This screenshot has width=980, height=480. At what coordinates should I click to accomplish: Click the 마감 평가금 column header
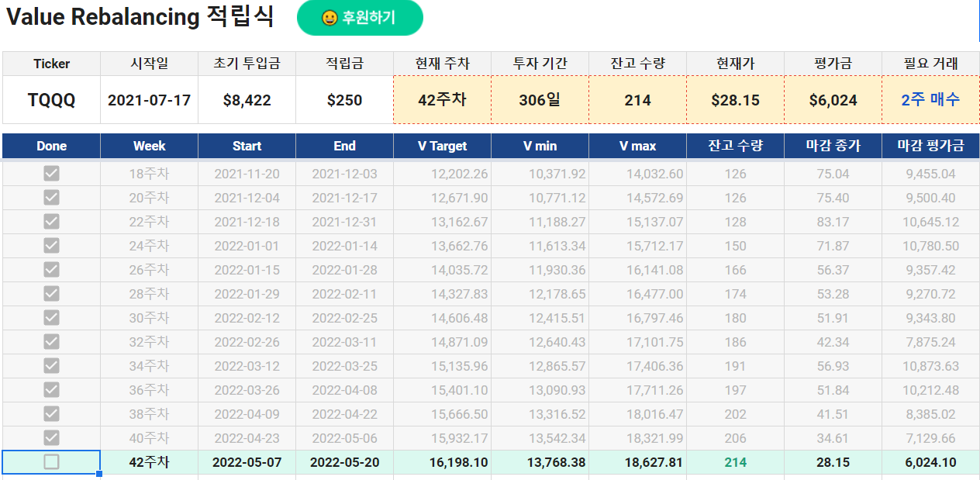[x=930, y=146]
